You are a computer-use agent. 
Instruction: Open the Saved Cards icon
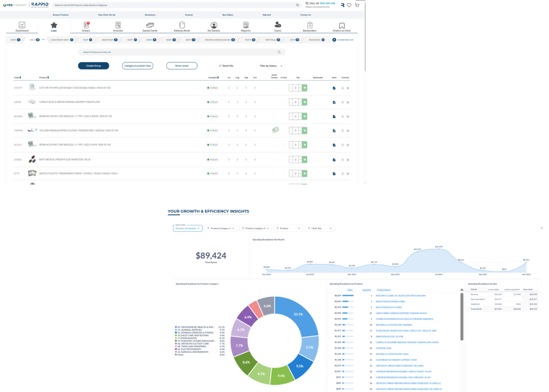click(150, 25)
